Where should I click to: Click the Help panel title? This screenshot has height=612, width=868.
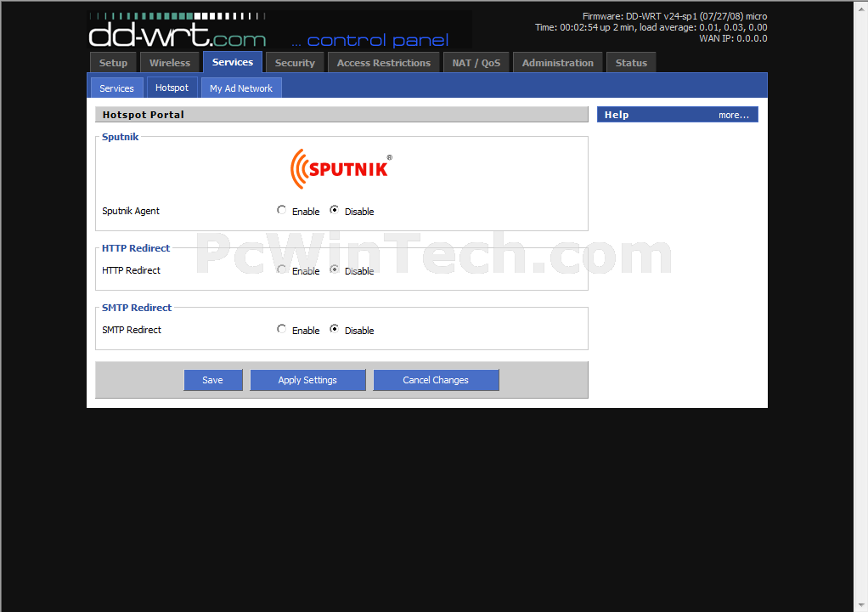(617, 115)
